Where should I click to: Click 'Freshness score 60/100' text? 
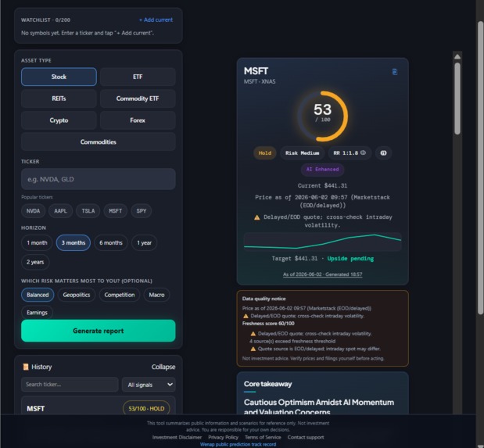tap(268, 323)
